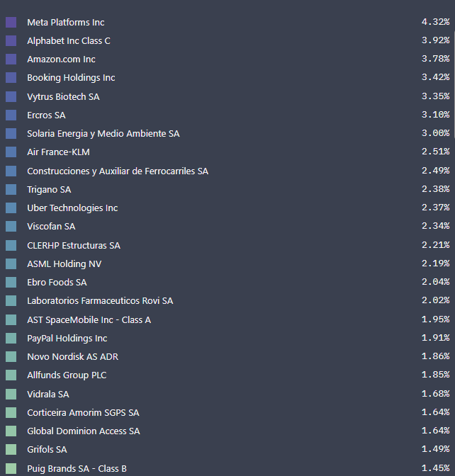Click AST SpaceMobile Inc - Class A
This screenshot has width=455, height=476.
point(89,320)
